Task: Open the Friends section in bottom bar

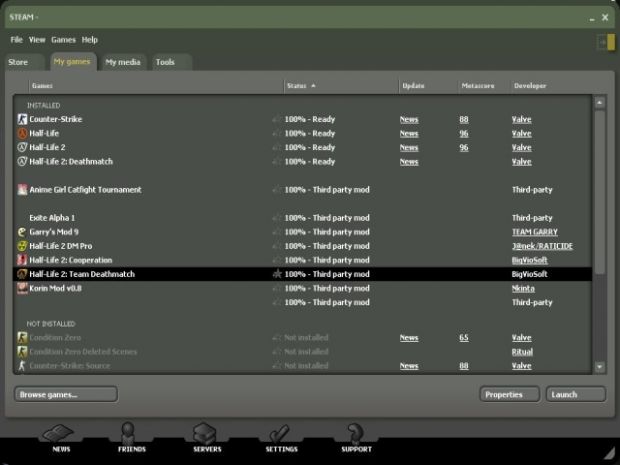Action: coord(131,438)
